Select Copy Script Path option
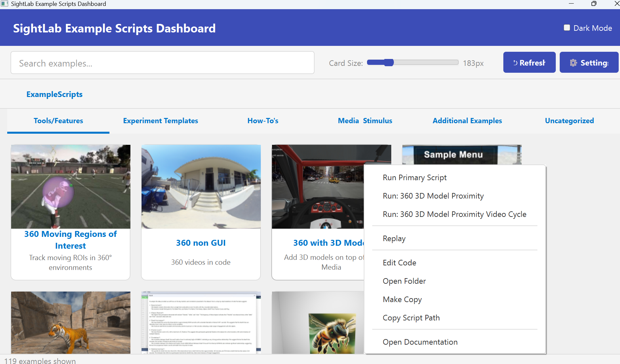 click(411, 318)
